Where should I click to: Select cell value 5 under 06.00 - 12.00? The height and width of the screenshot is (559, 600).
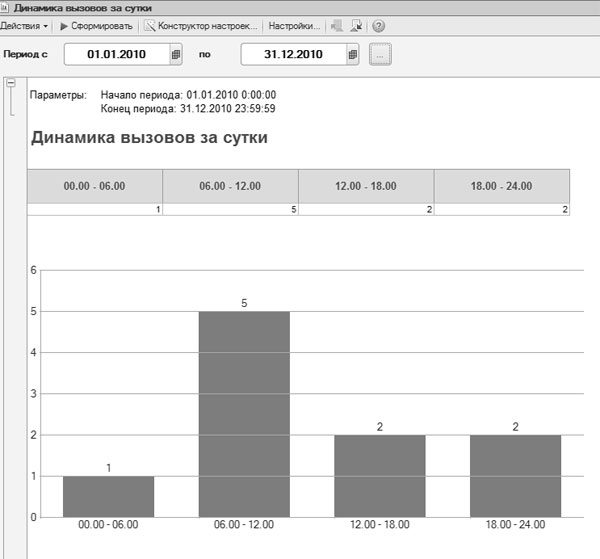230,209
